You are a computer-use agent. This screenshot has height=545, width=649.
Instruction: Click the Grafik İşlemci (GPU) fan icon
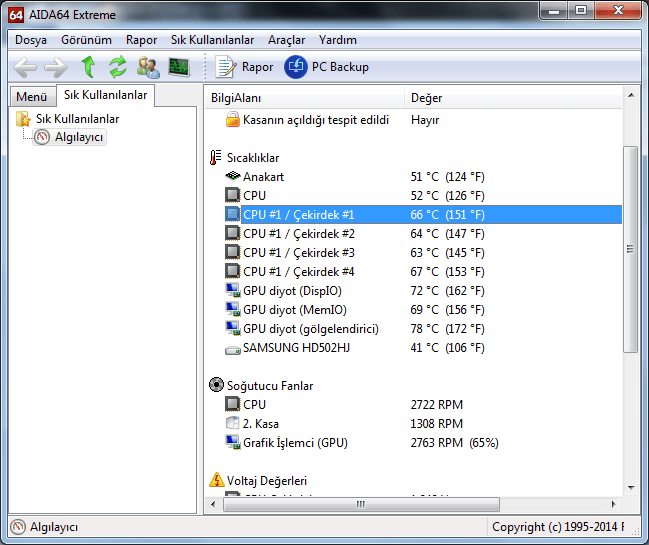pos(233,442)
